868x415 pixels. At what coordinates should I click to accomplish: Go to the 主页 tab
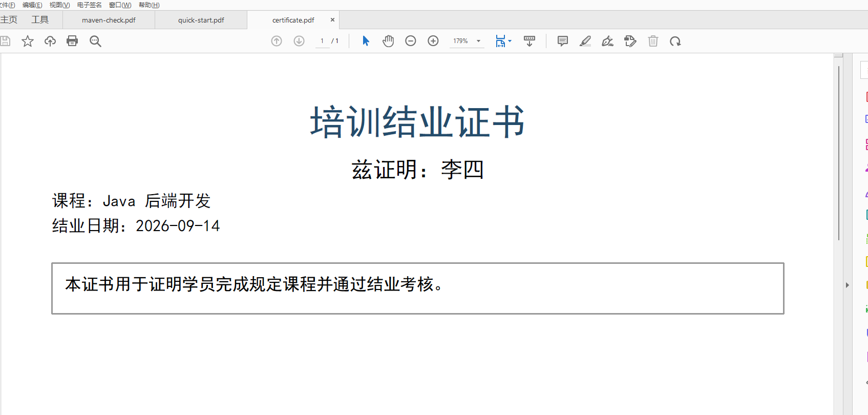click(x=9, y=20)
